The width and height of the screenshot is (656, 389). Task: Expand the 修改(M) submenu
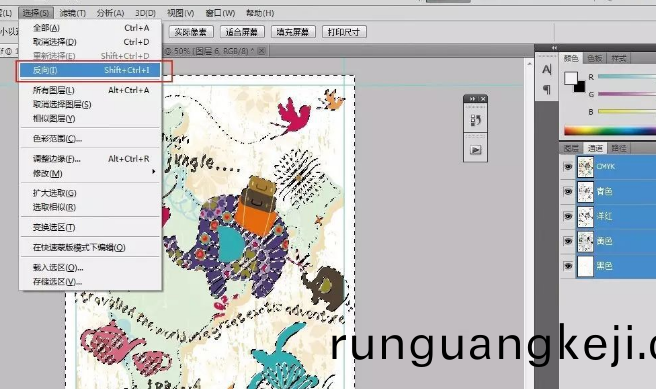point(91,173)
